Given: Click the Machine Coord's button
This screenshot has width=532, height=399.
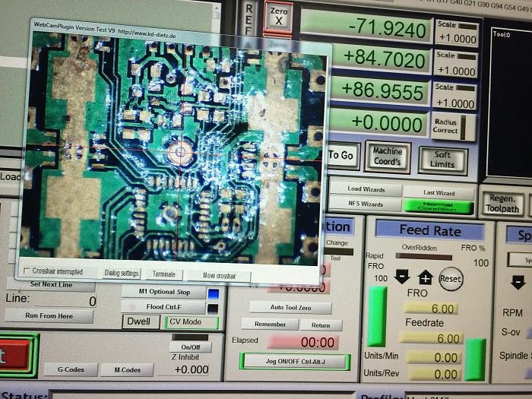Looking at the screenshot, I should pos(387,156).
